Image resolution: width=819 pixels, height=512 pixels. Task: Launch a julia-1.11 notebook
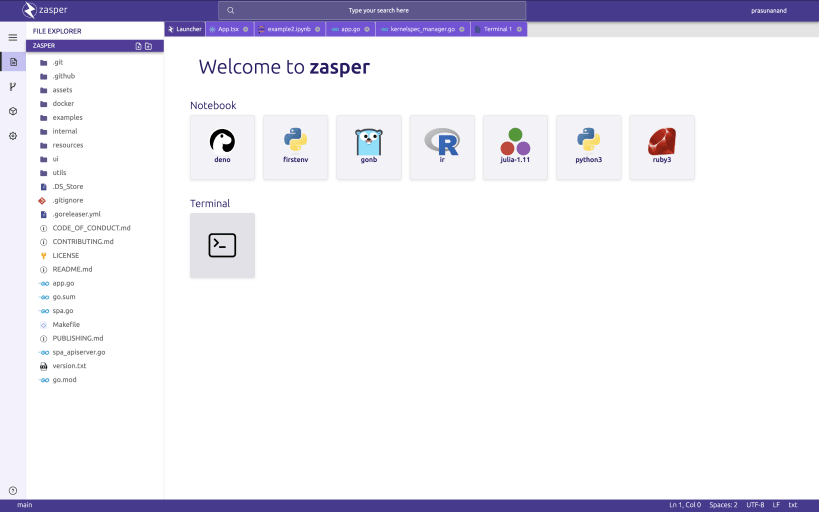[516, 147]
